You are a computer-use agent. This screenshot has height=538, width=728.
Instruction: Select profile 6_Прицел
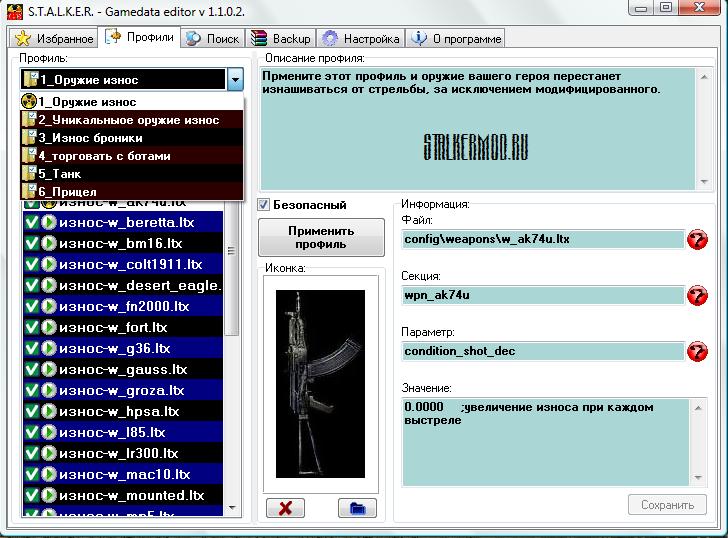point(132,191)
